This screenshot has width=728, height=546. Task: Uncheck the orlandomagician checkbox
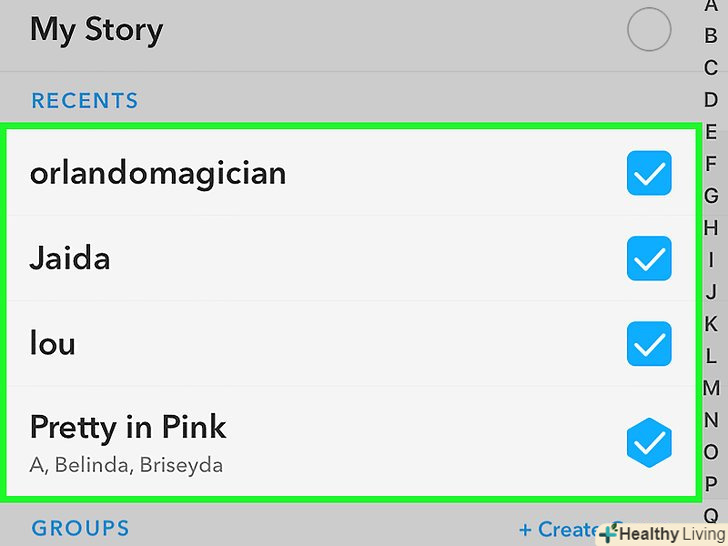[x=649, y=174]
